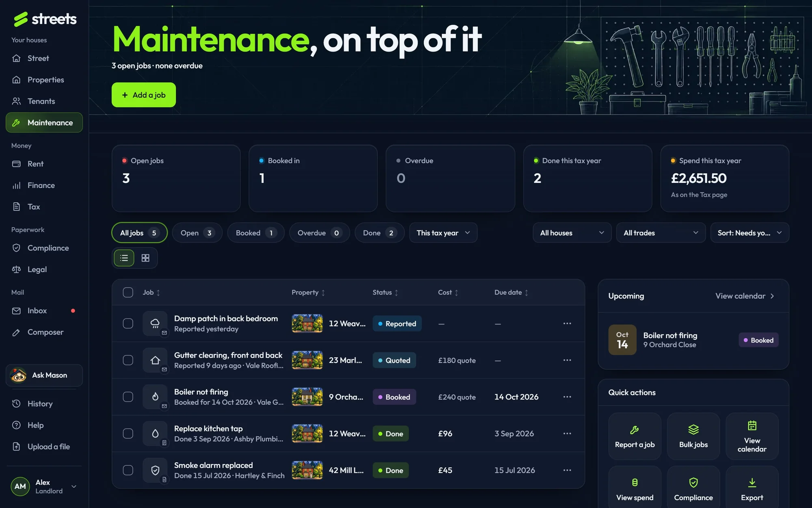Switch to list view
This screenshot has width=812, height=508.
pyautogui.click(x=124, y=258)
